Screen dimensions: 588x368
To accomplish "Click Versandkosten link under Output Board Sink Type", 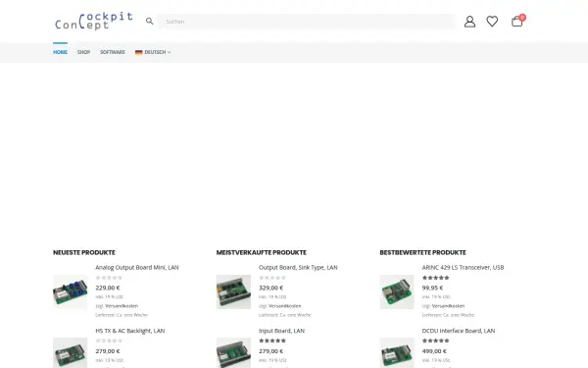I will click(x=285, y=306).
